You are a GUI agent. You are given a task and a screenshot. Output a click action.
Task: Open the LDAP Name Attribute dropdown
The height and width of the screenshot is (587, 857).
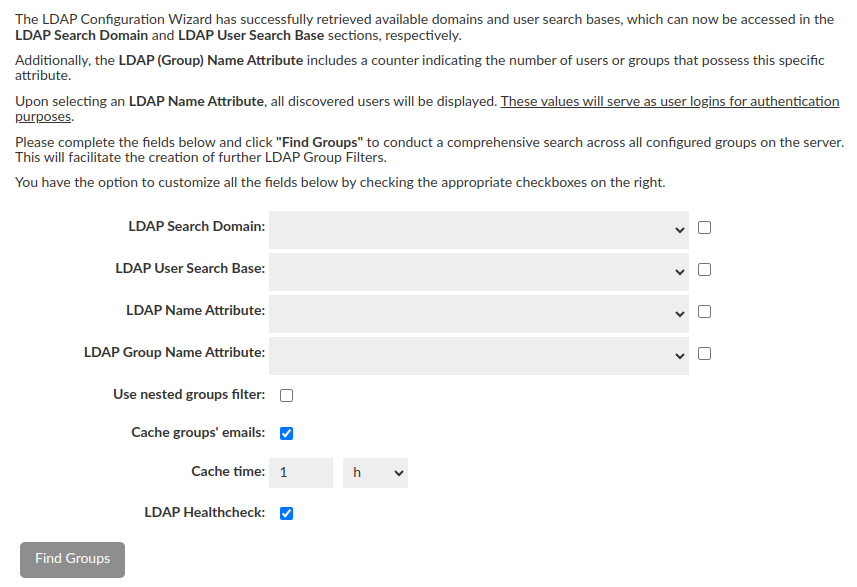pos(478,313)
